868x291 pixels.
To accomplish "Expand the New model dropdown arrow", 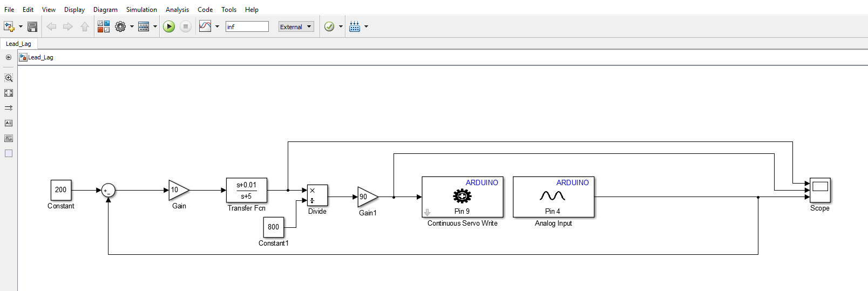I will tap(21, 26).
